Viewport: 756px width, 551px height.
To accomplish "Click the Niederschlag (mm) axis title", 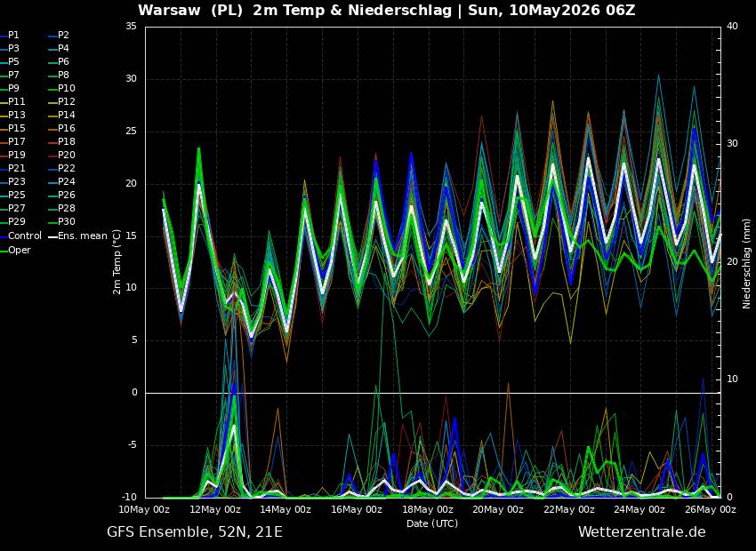I will pyautogui.click(x=746, y=262).
